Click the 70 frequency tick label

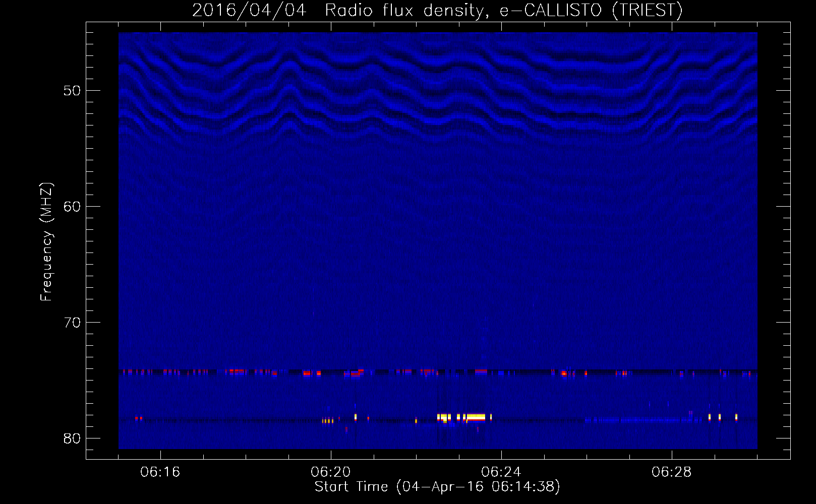pos(72,323)
